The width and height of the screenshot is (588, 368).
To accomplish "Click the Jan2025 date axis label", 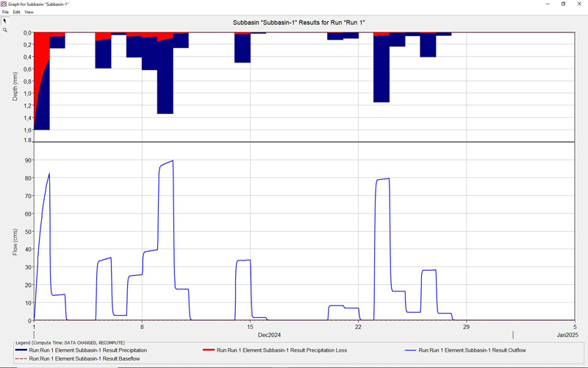I will click(567, 334).
